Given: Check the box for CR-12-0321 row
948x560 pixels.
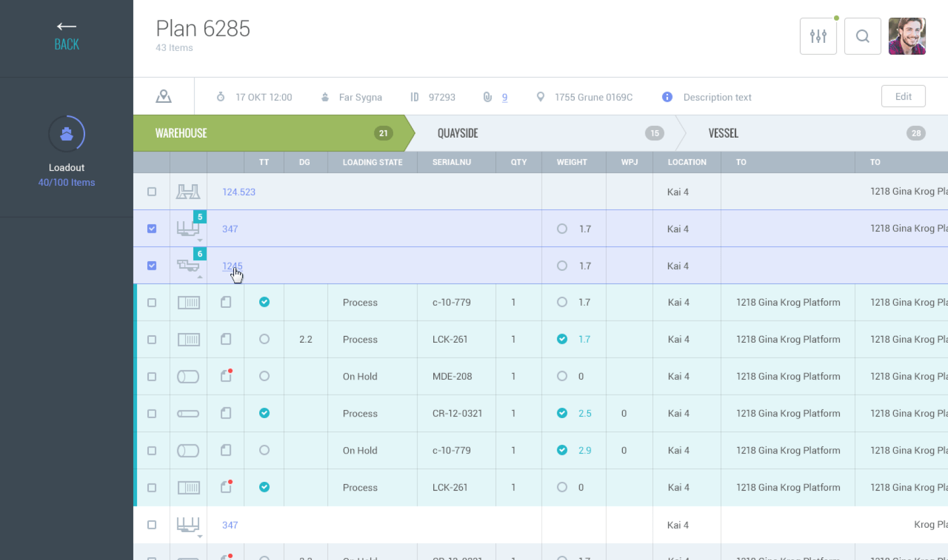Looking at the screenshot, I should click(x=152, y=414).
